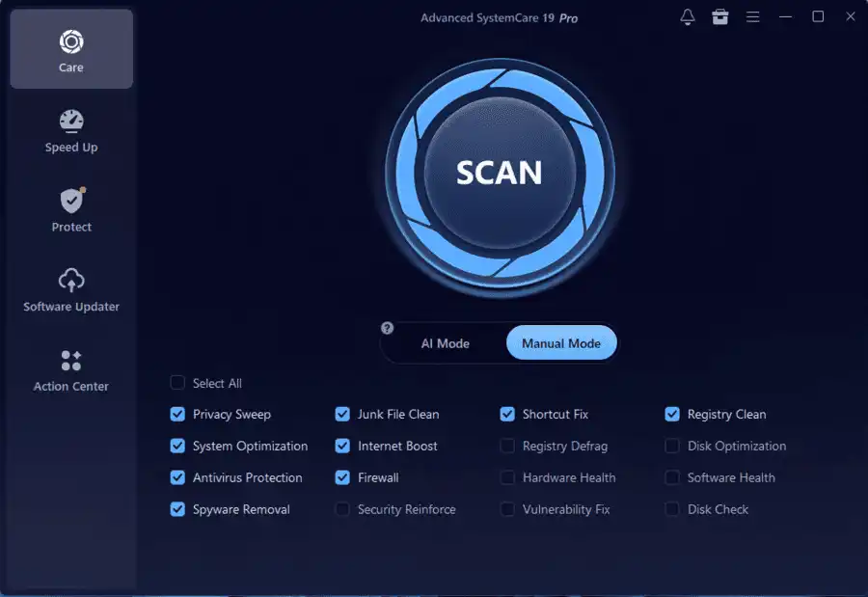Open the notifications bell
868x597 pixels.
pos(687,16)
